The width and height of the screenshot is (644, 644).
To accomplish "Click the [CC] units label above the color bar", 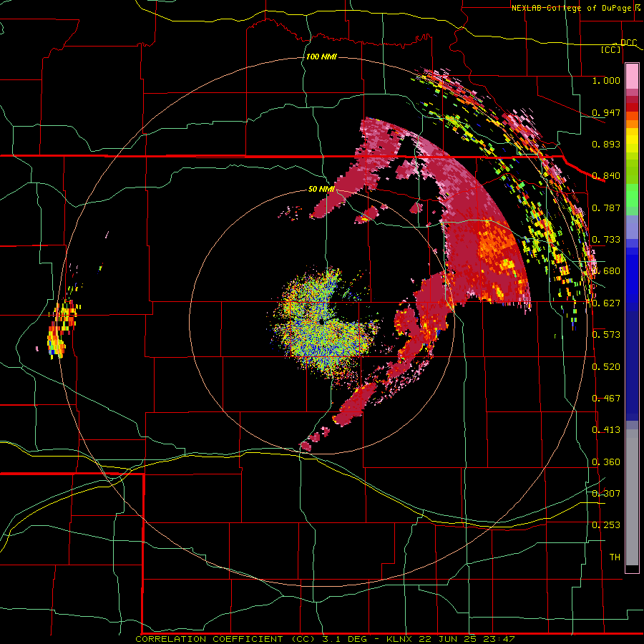I will [x=611, y=50].
